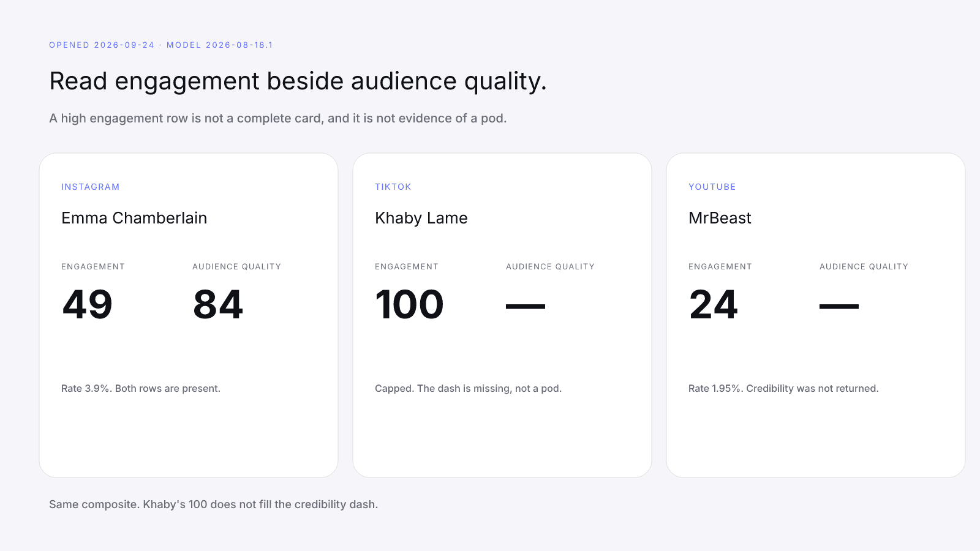Click the footer note starting 'Same composite.'
This screenshot has height=551, width=980.
214,504
